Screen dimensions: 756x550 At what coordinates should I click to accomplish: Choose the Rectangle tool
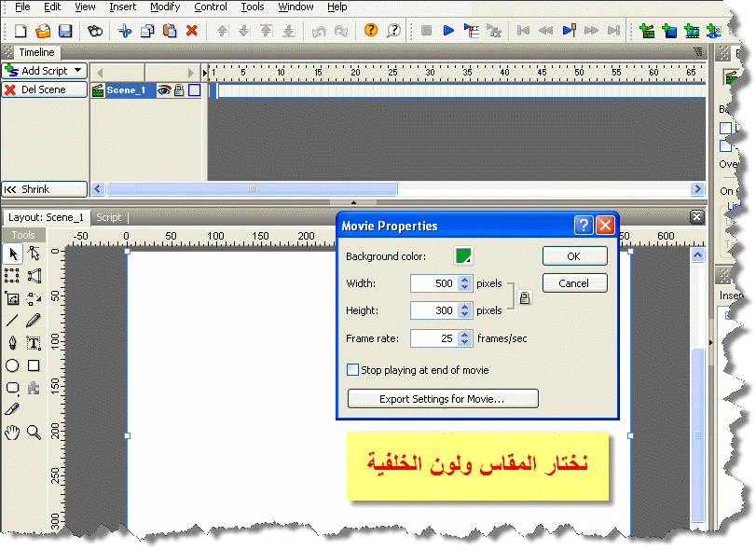click(x=34, y=366)
